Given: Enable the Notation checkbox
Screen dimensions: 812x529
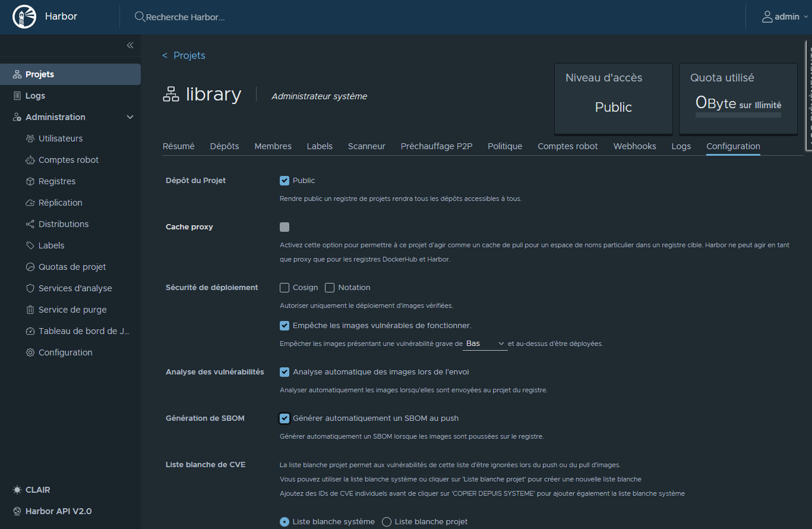Looking at the screenshot, I should [x=330, y=288].
